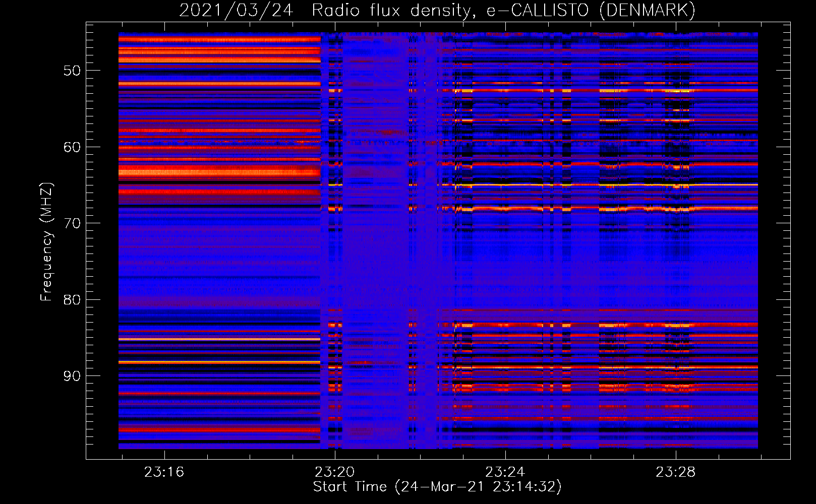Click the 23:24 time tick label
The height and width of the screenshot is (504, 816).
(x=505, y=472)
